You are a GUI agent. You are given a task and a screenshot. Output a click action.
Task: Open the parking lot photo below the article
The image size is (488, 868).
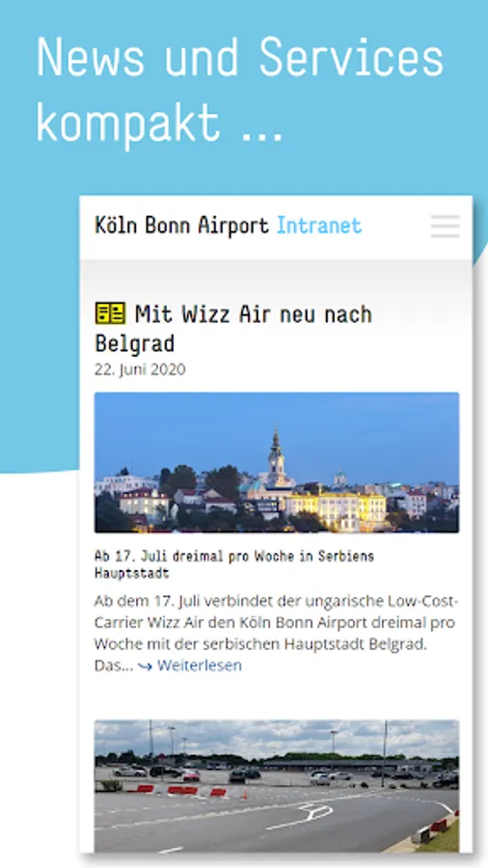pos(276,786)
